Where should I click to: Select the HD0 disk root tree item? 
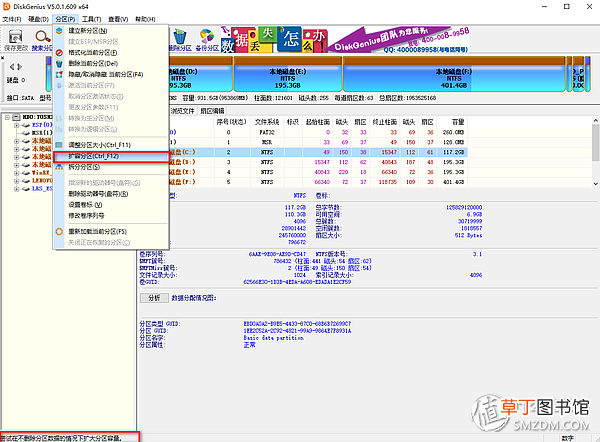pos(38,117)
